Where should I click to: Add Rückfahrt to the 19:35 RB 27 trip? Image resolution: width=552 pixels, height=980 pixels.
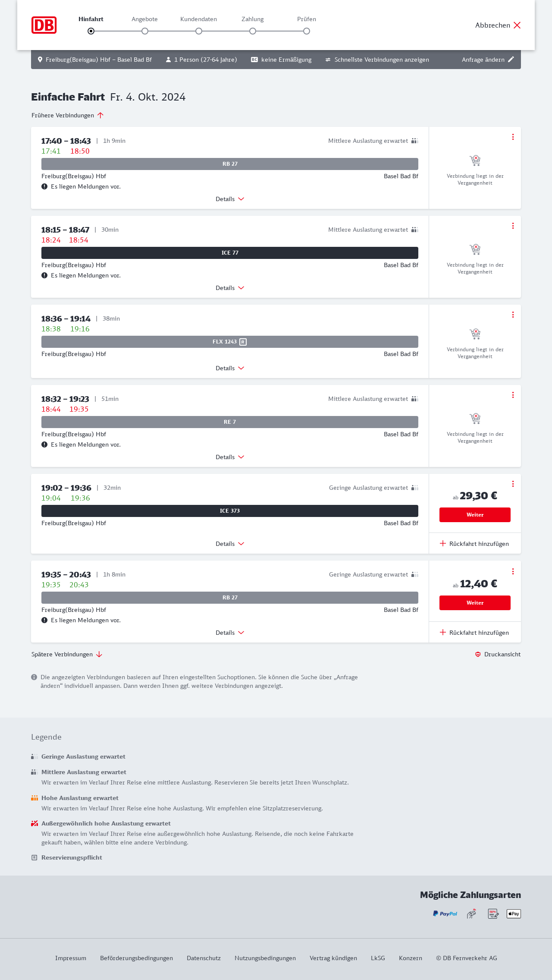[x=474, y=633]
